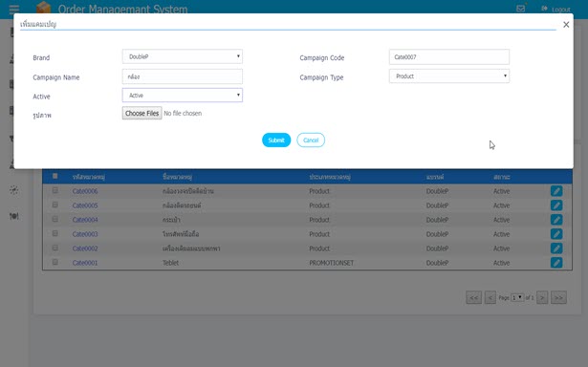This screenshot has width=588, height=367.
Task: Click the edit pencil for Cate0002
Action: point(556,248)
